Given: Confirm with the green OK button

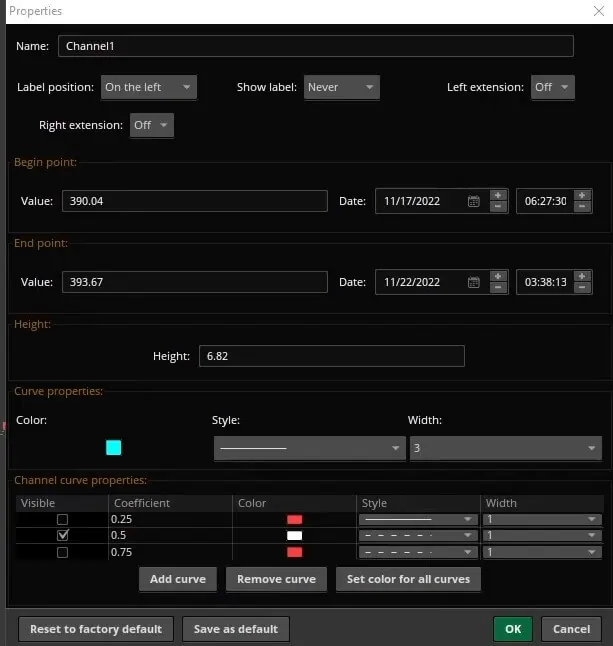Looking at the screenshot, I should click(x=513, y=629).
